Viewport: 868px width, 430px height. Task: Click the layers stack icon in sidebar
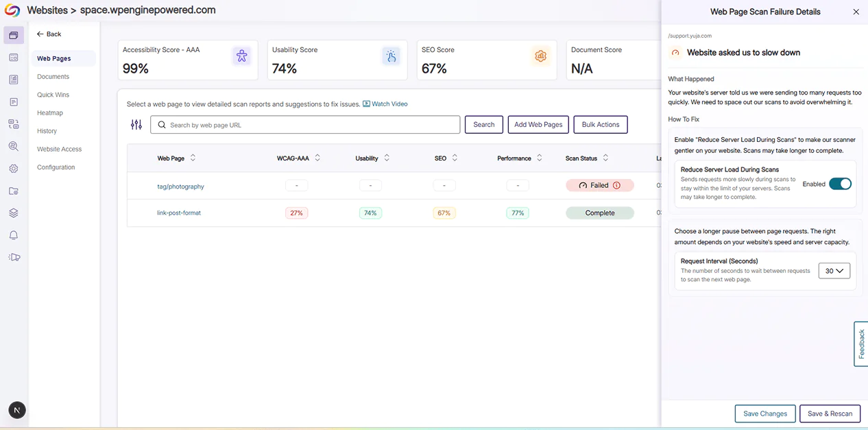coord(14,213)
